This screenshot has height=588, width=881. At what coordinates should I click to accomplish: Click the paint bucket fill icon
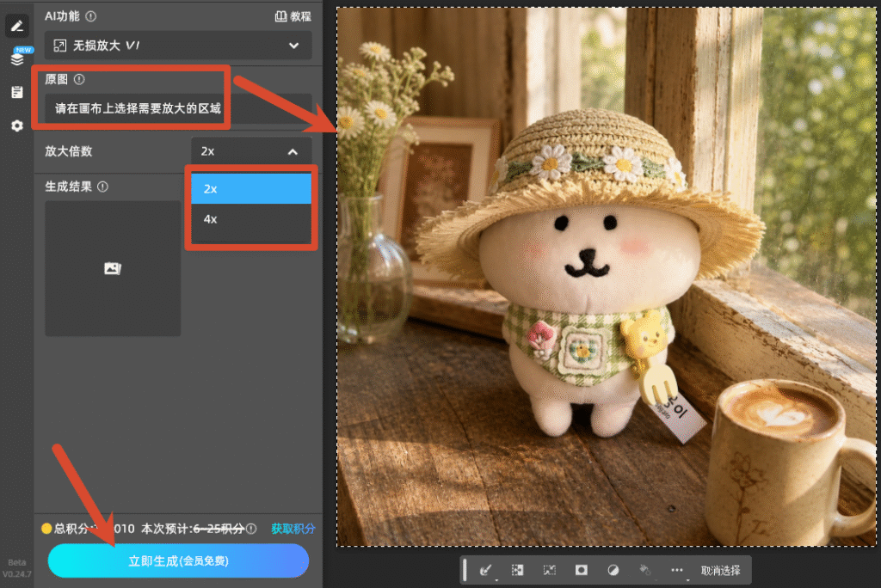tap(645, 570)
